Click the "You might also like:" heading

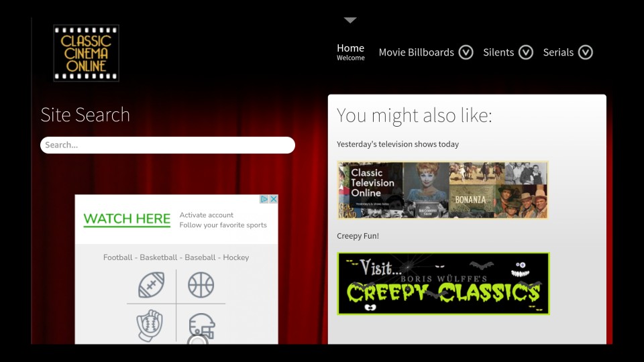[414, 115]
